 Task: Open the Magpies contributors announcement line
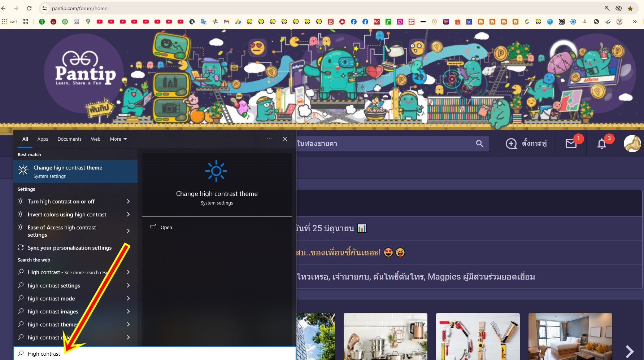point(415,277)
